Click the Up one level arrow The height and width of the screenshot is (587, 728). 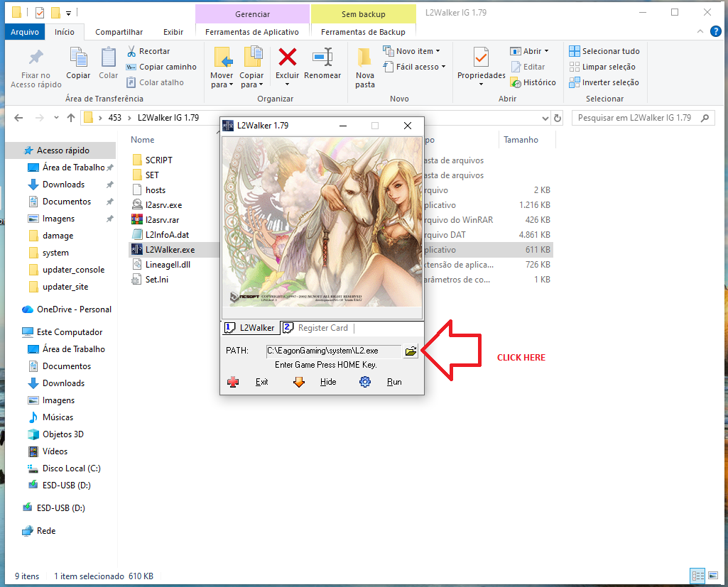[x=70, y=118]
